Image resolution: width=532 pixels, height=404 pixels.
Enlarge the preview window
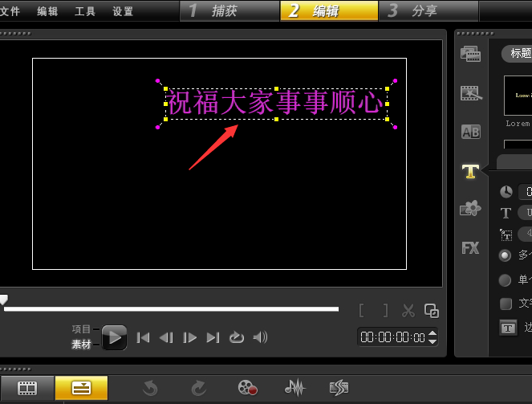click(432, 311)
